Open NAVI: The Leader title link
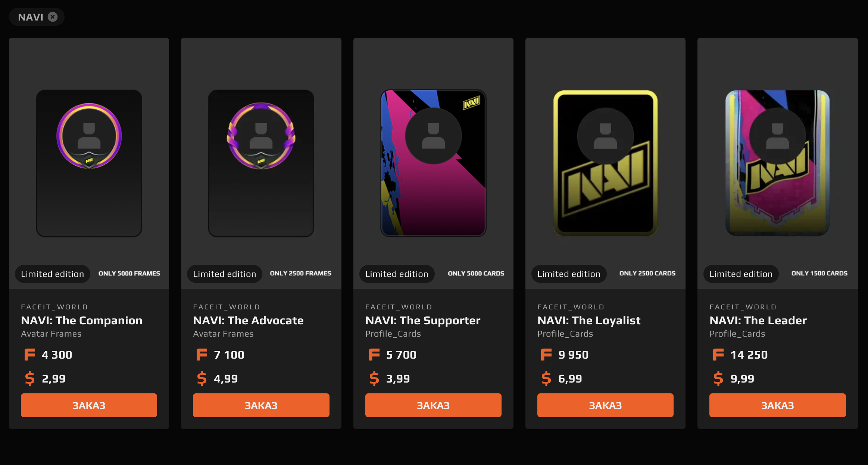 (x=758, y=320)
